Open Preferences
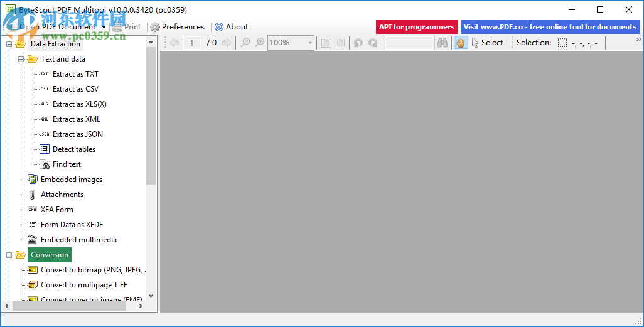 (x=178, y=27)
